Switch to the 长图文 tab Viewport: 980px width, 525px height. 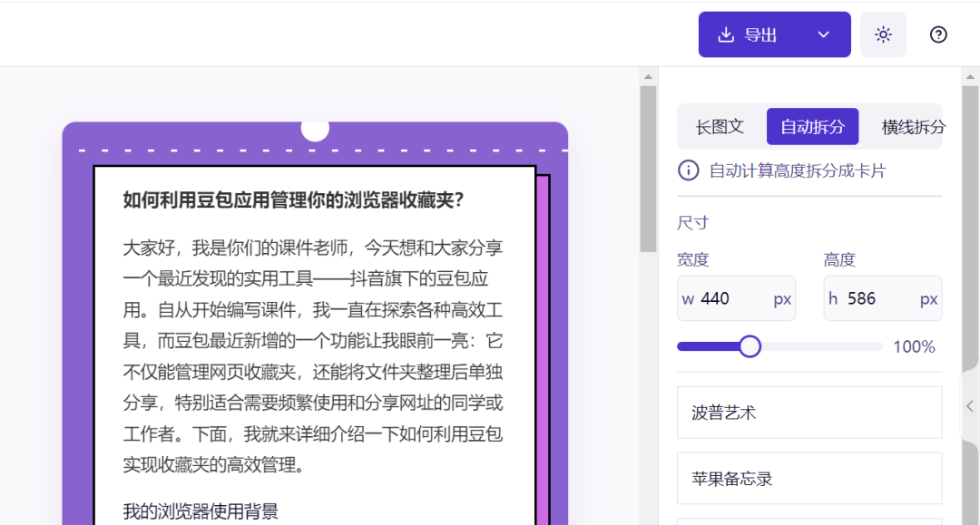click(x=721, y=127)
